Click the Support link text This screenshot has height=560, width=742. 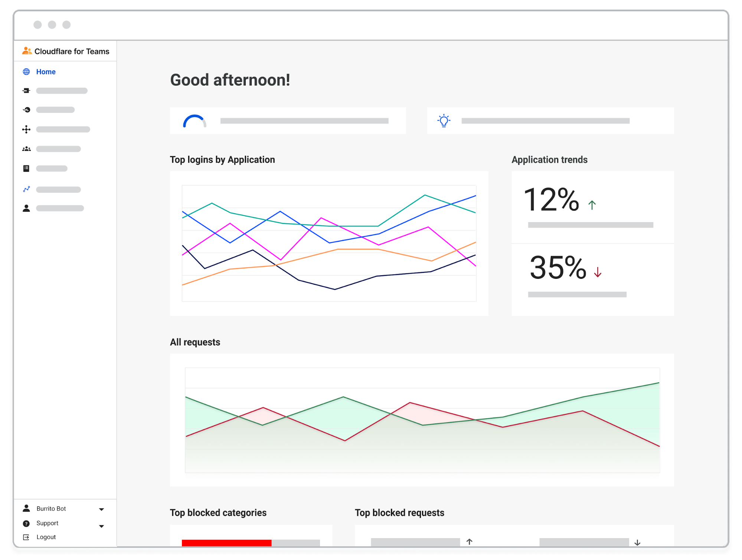click(x=48, y=523)
